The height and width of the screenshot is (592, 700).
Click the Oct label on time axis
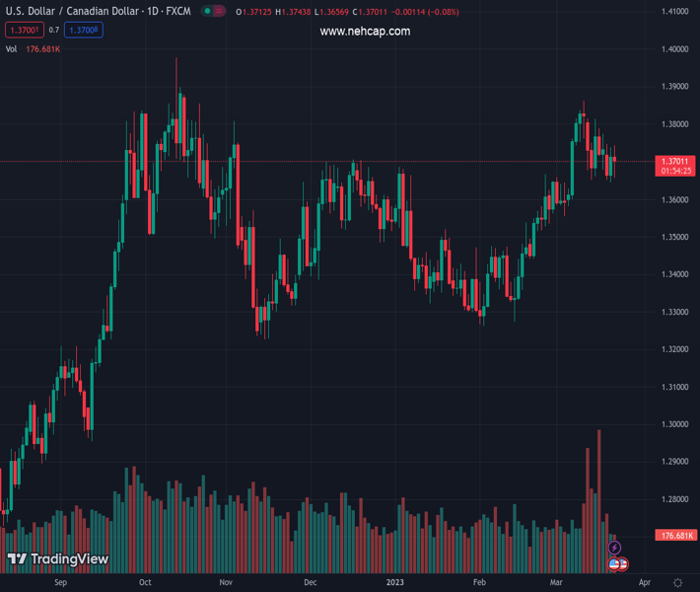pos(145,582)
